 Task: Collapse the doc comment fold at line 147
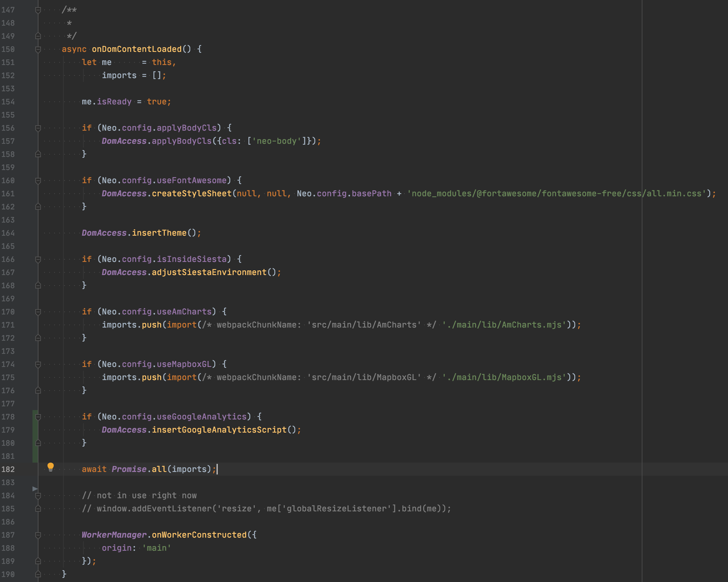[38, 10]
